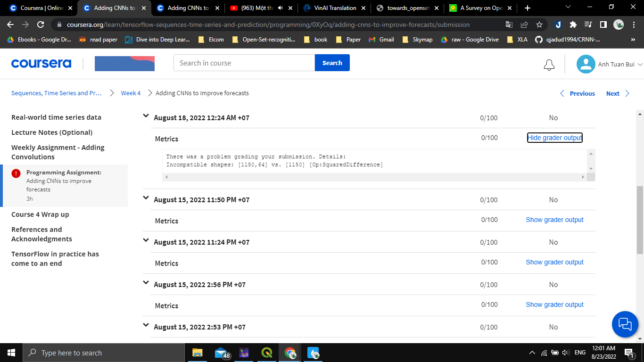Open the notification bell
This screenshot has width=644, height=362.
pos(549,64)
